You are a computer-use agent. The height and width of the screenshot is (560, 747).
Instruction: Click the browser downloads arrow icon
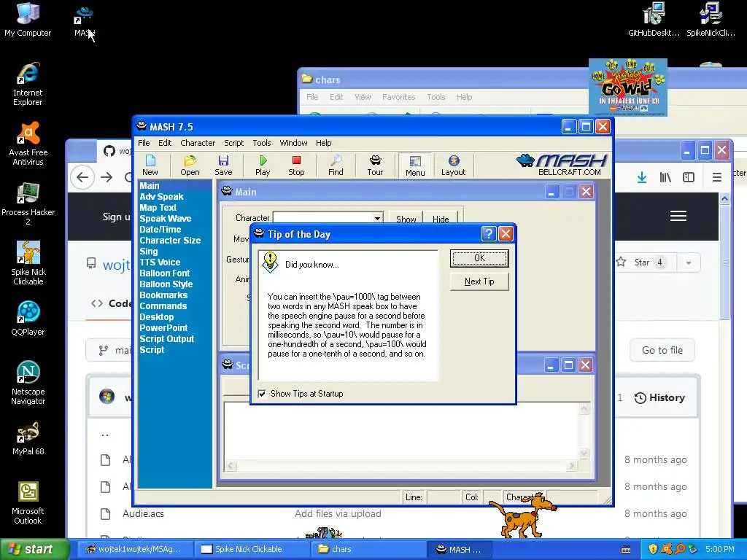tap(642, 178)
